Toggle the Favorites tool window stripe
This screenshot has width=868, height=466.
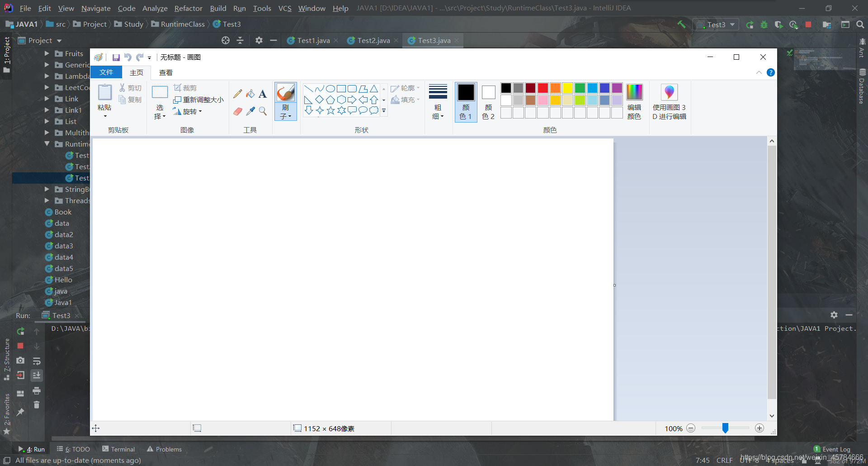point(6,414)
